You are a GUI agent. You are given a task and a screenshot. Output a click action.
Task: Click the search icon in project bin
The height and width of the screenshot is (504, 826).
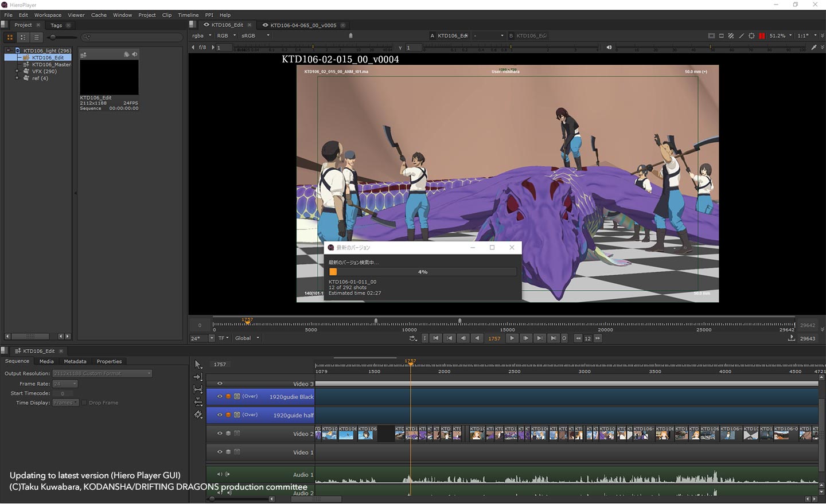point(85,37)
